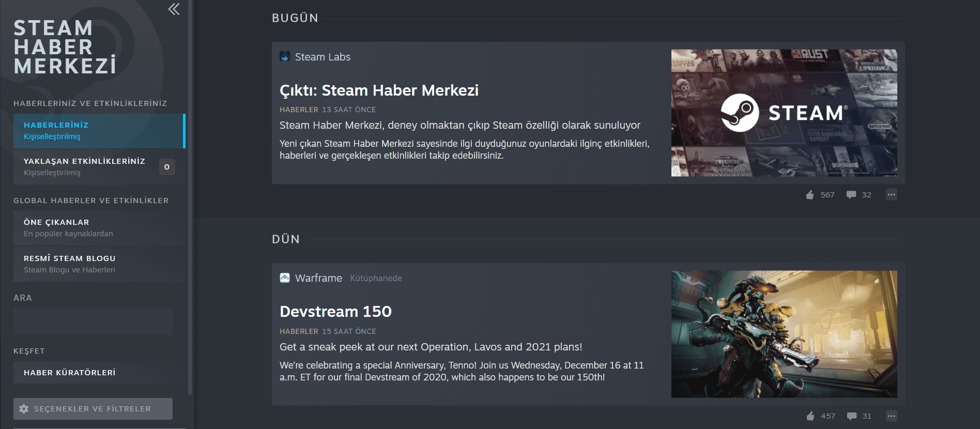Open comments on Devstream 150 post
The width and height of the screenshot is (980, 429).
[x=851, y=416]
